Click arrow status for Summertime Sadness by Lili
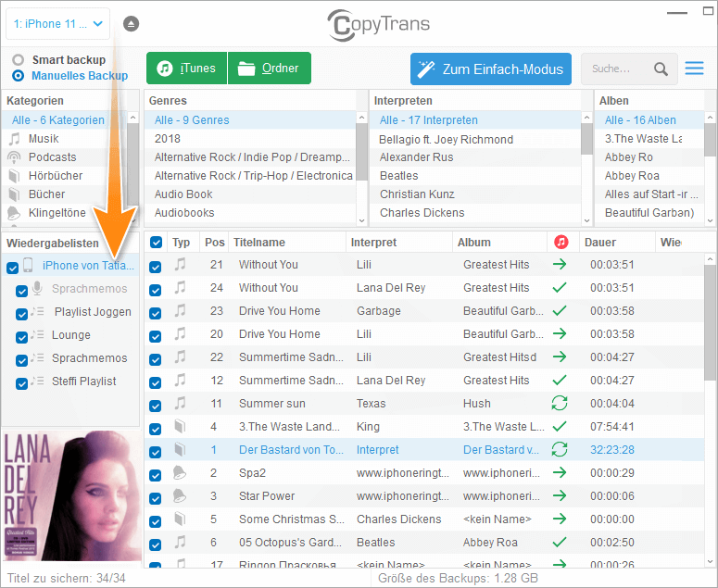Image resolution: width=718 pixels, height=588 pixels. coord(560,357)
